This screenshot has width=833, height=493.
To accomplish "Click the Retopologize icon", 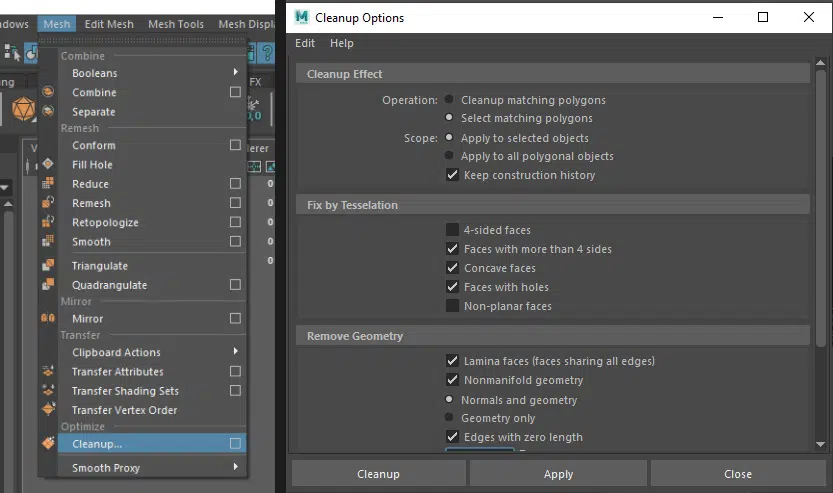I will click(x=48, y=222).
